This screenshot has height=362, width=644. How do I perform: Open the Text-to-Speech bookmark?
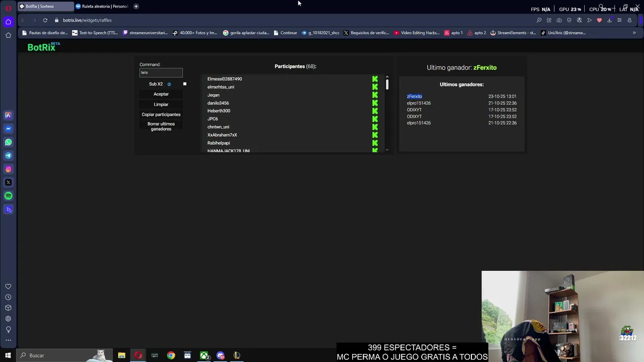[95, 33]
